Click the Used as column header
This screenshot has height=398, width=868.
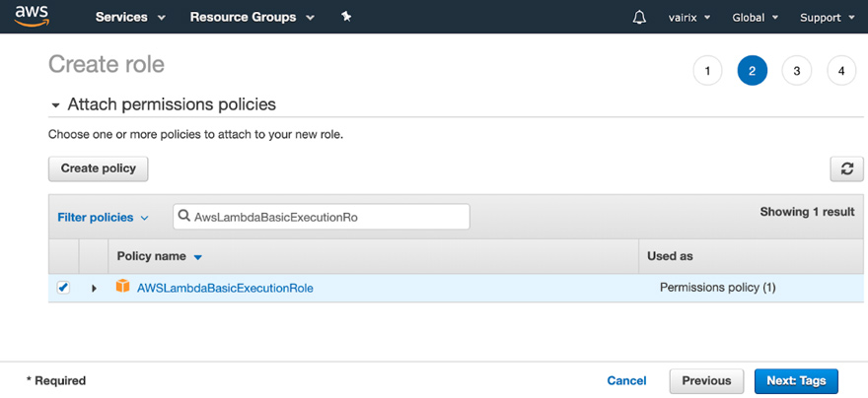pos(670,256)
